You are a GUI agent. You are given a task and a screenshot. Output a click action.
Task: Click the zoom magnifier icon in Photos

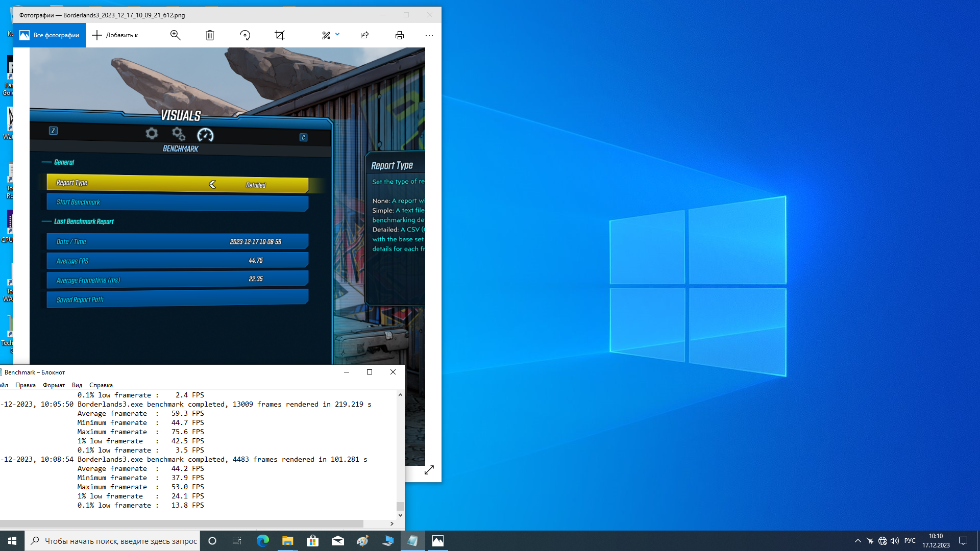[x=175, y=35]
